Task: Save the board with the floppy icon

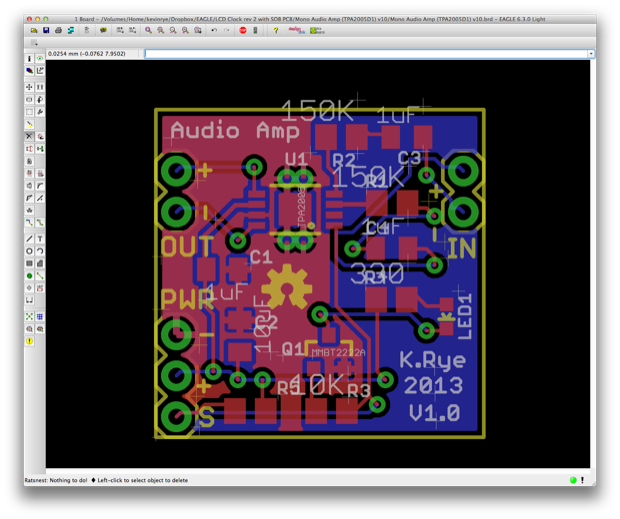Action: point(46,30)
